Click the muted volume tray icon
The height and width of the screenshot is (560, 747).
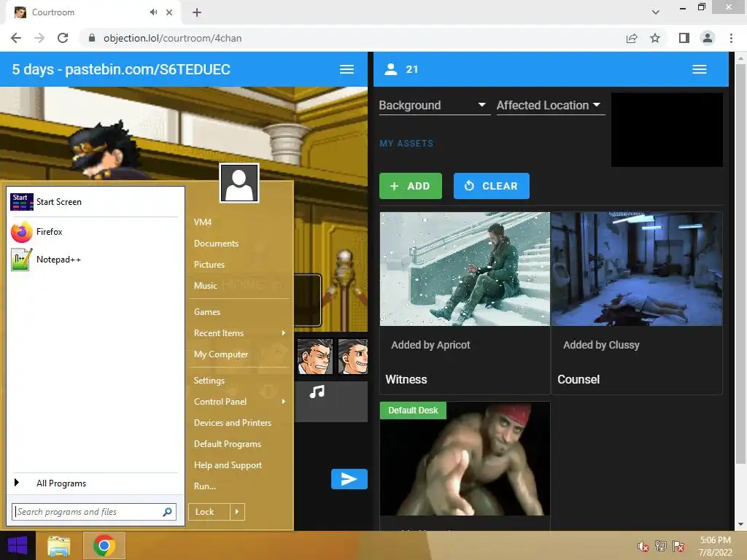tap(643, 546)
